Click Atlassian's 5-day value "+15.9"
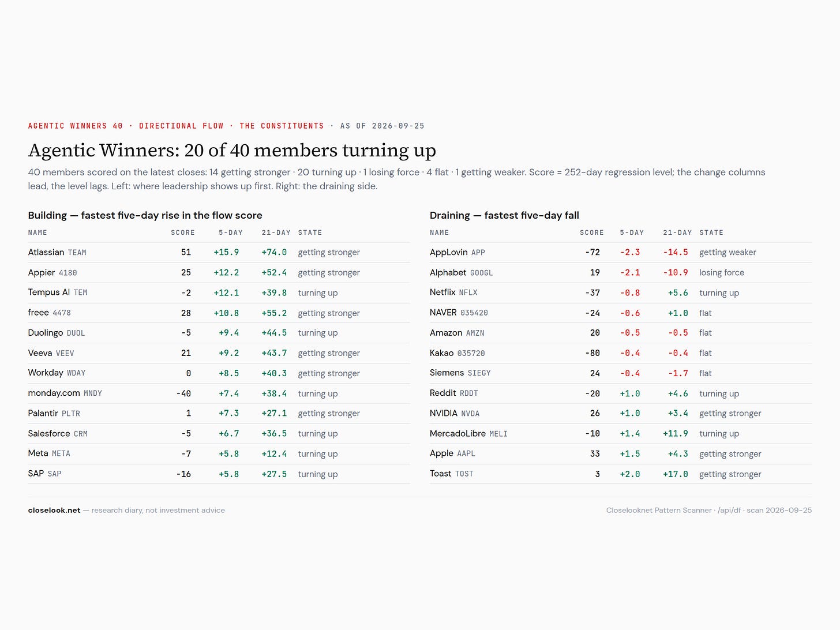This screenshot has width=840, height=630. [226, 252]
